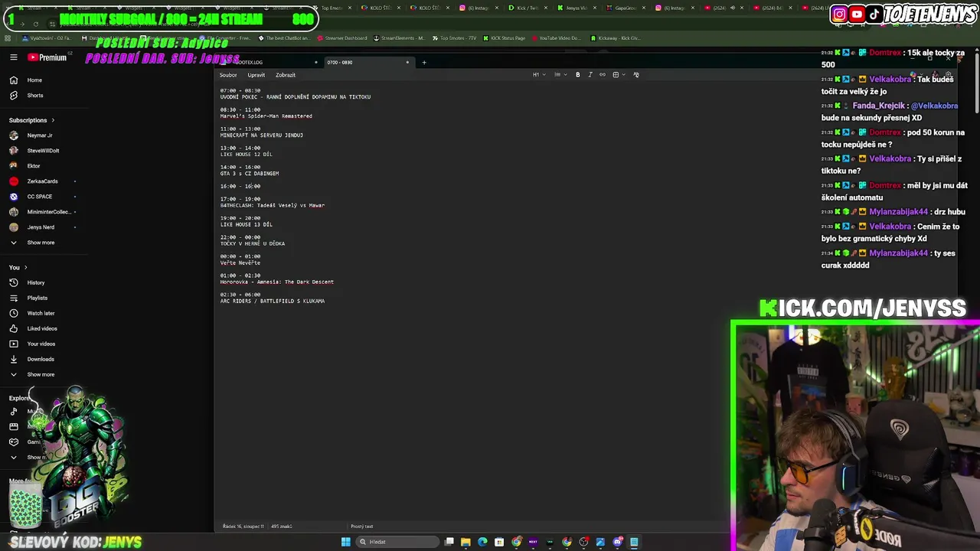Click the line Hororovka - Amnesia: The Dark Descent
Image resolution: width=980 pixels, height=551 pixels.
tap(277, 282)
